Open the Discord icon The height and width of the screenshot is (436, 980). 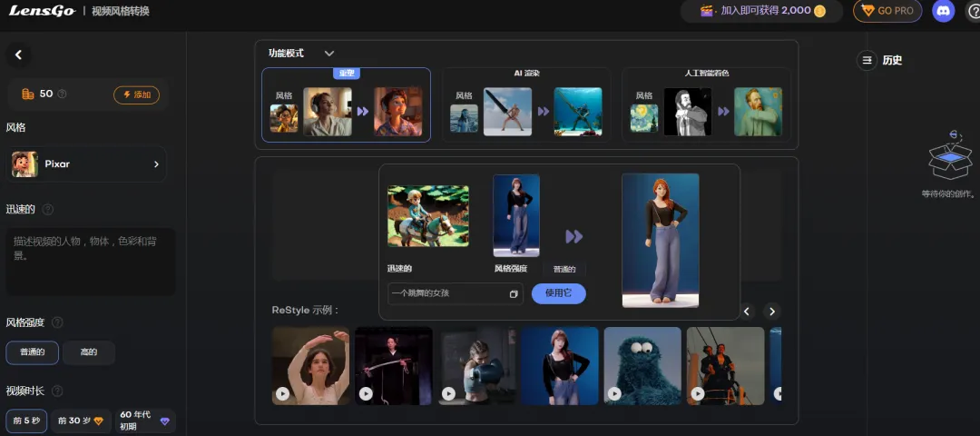pyautogui.click(x=943, y=11)
